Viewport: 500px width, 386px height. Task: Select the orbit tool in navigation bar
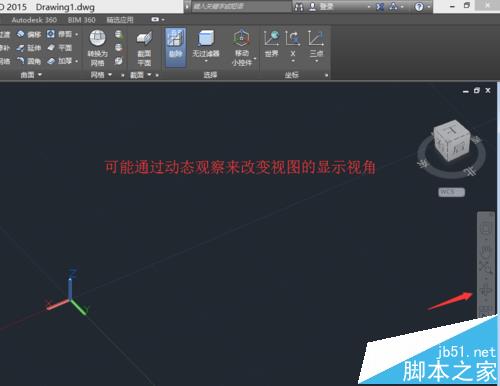[x=486, y=289]
